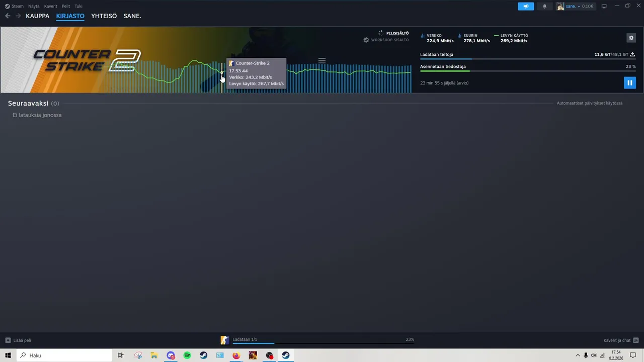This screenshot has height=362, width=644.
Task: Click the sane. profile avatar picture
Action: click(x=560, y=6)
